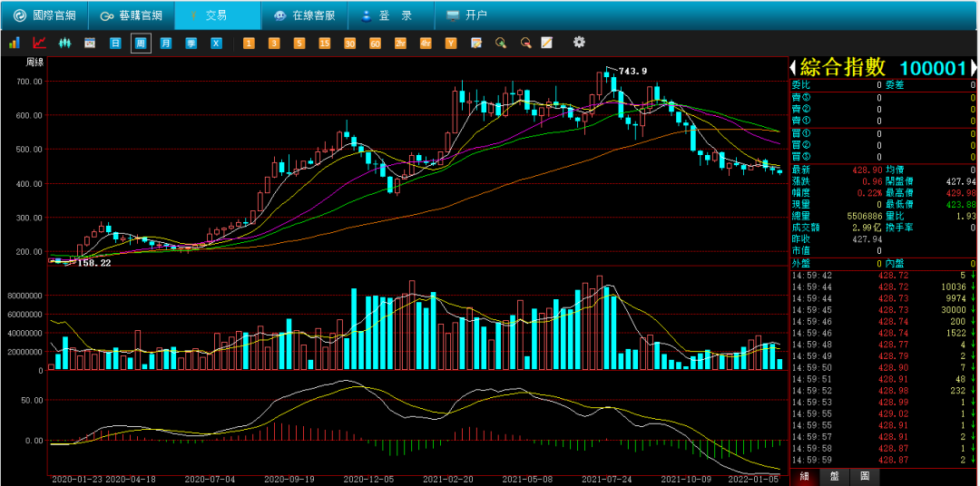
Task: Open 在線客服 tab
Action: [304, 15]
